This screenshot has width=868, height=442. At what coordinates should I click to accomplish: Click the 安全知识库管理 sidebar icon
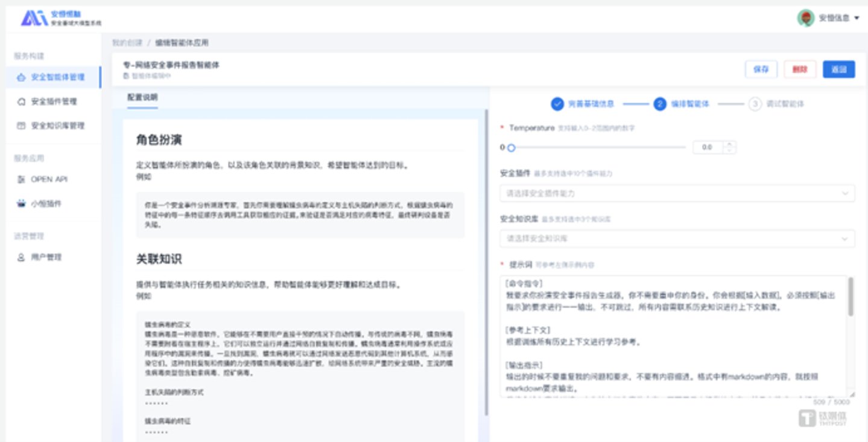(21, 126)
